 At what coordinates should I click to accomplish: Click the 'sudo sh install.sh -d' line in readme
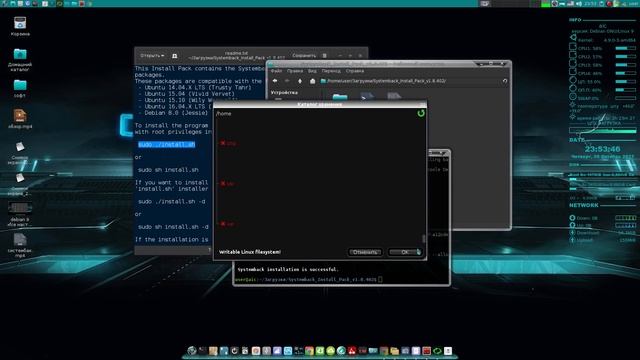173,227
